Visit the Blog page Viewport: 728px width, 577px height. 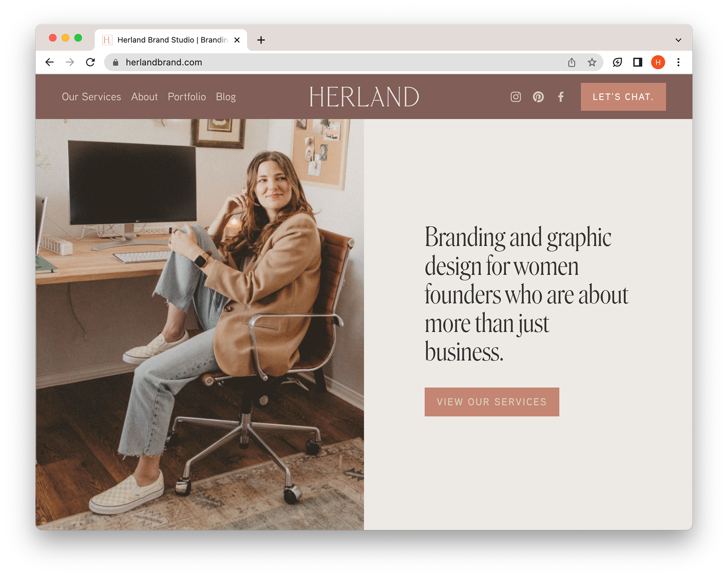226,97
